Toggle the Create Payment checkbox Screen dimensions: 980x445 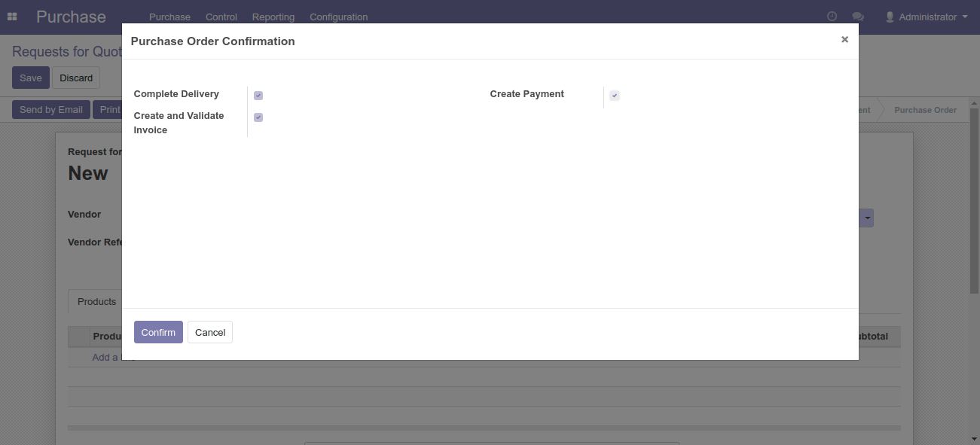coord(615,96)
